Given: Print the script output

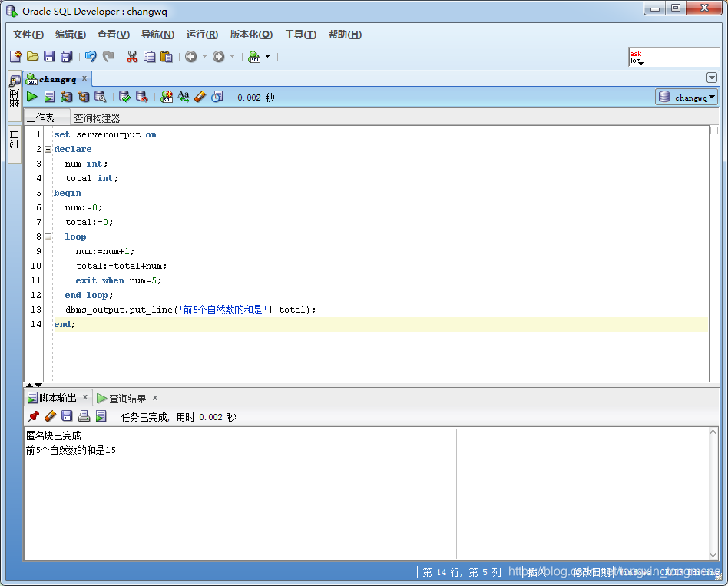Looking at the screenshot, I should point(84,416).
